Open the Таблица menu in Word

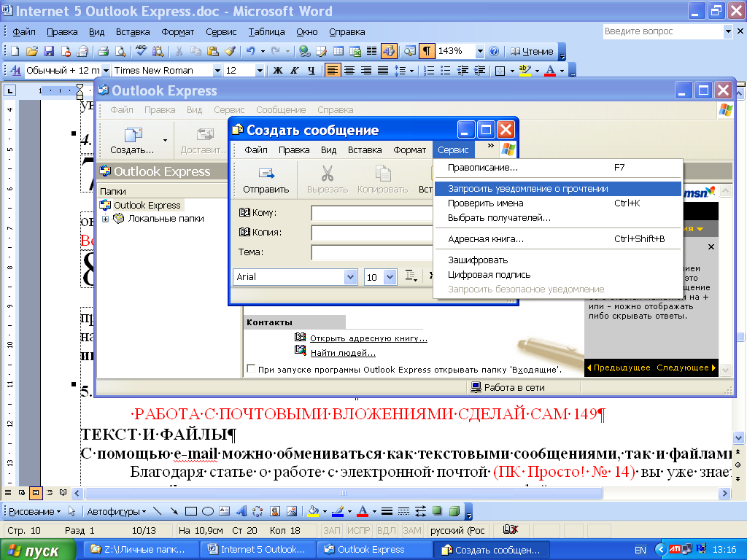click(x=266, y=32)
